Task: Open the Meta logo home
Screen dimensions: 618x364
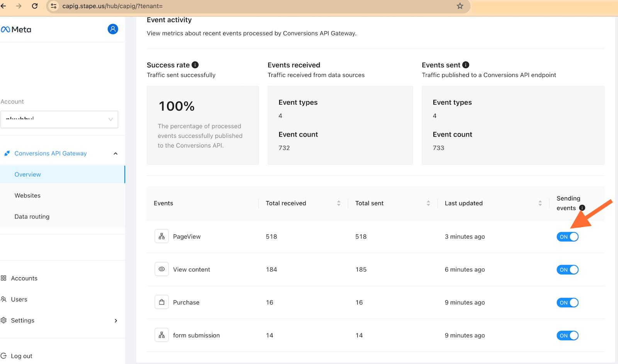Action: 16,29
